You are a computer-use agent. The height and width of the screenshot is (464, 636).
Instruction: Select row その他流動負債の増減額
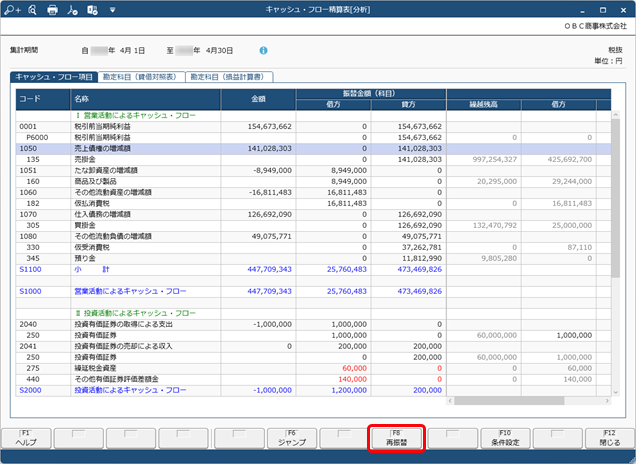click(313, 236)
